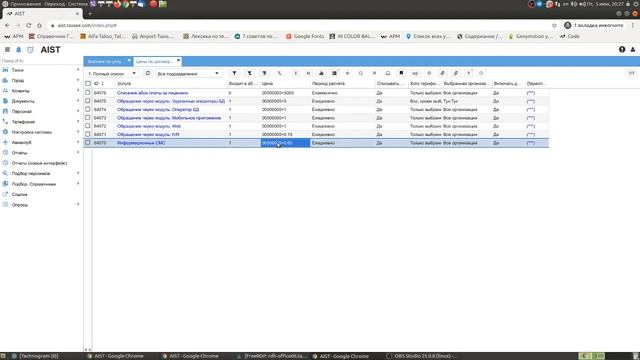Image resolution: width=640 pixels, height=360 pixels.
Task: Open link 'Обращение через модуль: Web'
Action: tap(149, 126)
